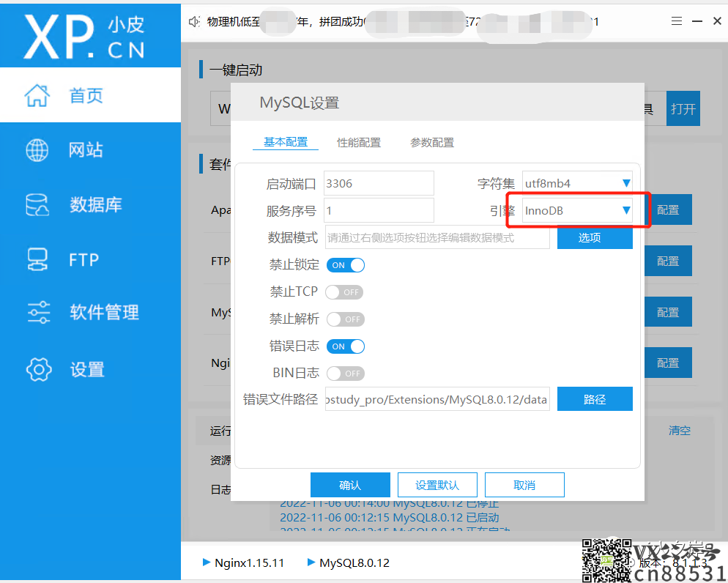
Task: Click the 选项 button for 数据模式
Action: click(x=595, y=237)
